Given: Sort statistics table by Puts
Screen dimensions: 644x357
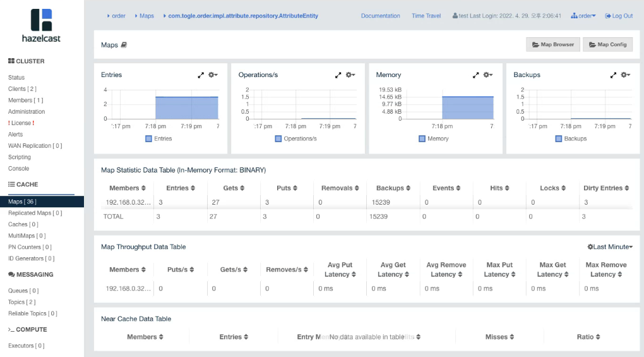Looking at the screenshot, I should (x=287, y=188).
